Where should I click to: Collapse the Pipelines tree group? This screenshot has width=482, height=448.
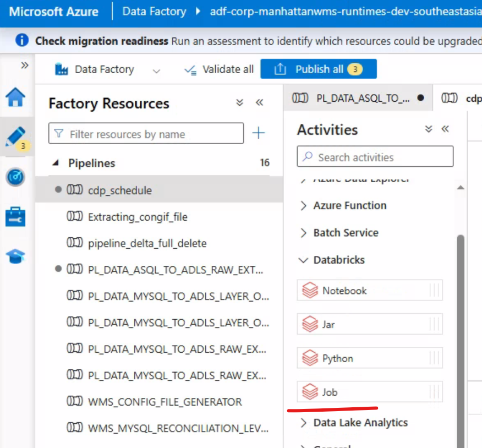coord(56,163)
